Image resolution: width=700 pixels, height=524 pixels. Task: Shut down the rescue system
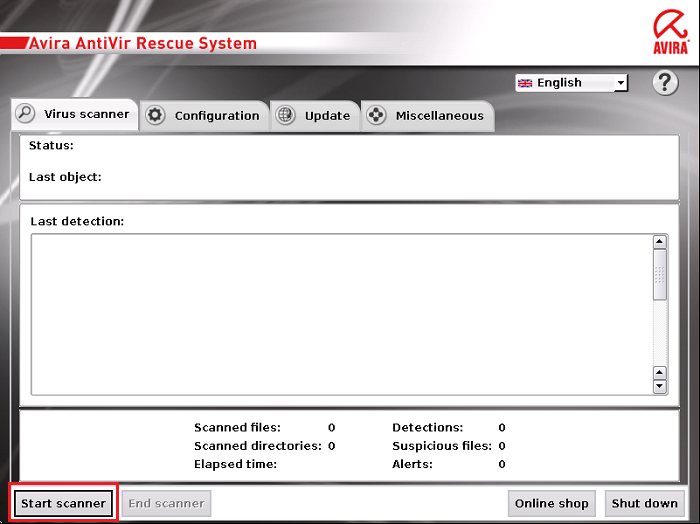pos(645,503)
